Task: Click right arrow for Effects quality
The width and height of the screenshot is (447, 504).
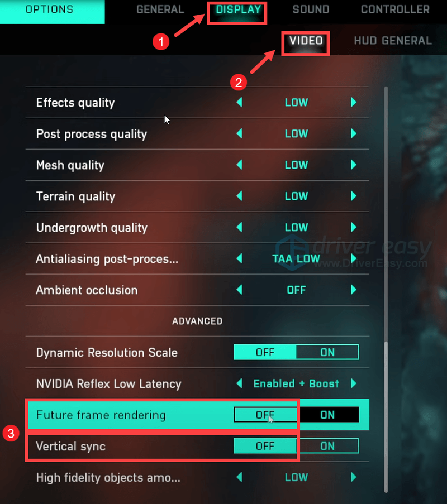Action: (353, 102)
